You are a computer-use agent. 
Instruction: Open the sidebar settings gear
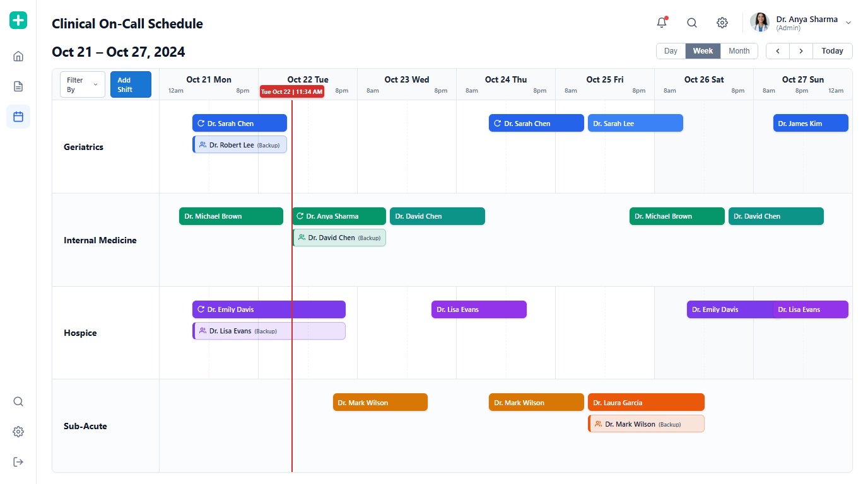[x=18, y=432]
